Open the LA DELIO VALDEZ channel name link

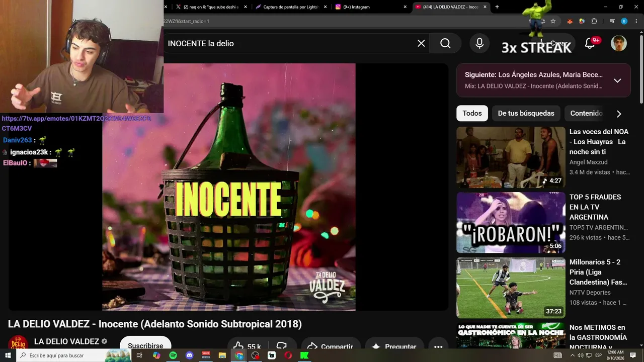click(66, 341)
